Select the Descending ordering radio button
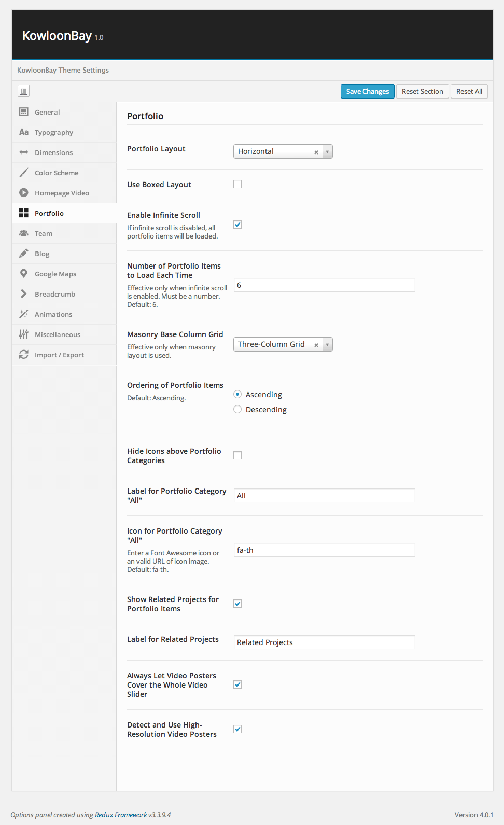Viewport: 504px width, 825px height. pos(237,410)
